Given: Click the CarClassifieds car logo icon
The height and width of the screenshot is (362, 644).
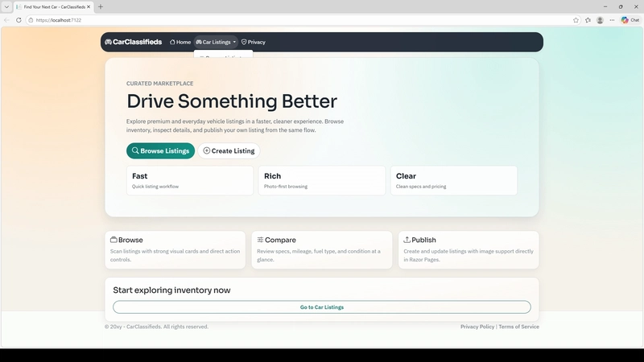Looking at the screenshot, I should click(109, 42).
